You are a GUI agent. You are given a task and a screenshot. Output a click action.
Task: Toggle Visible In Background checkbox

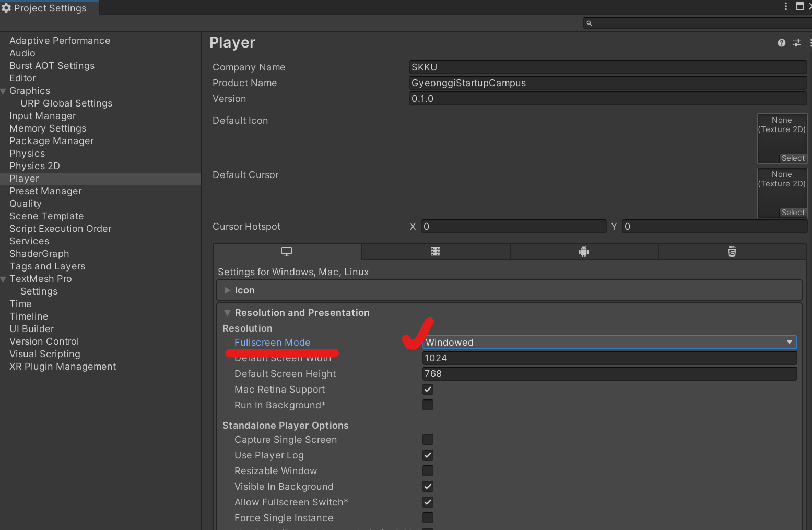tap(428, 486)
